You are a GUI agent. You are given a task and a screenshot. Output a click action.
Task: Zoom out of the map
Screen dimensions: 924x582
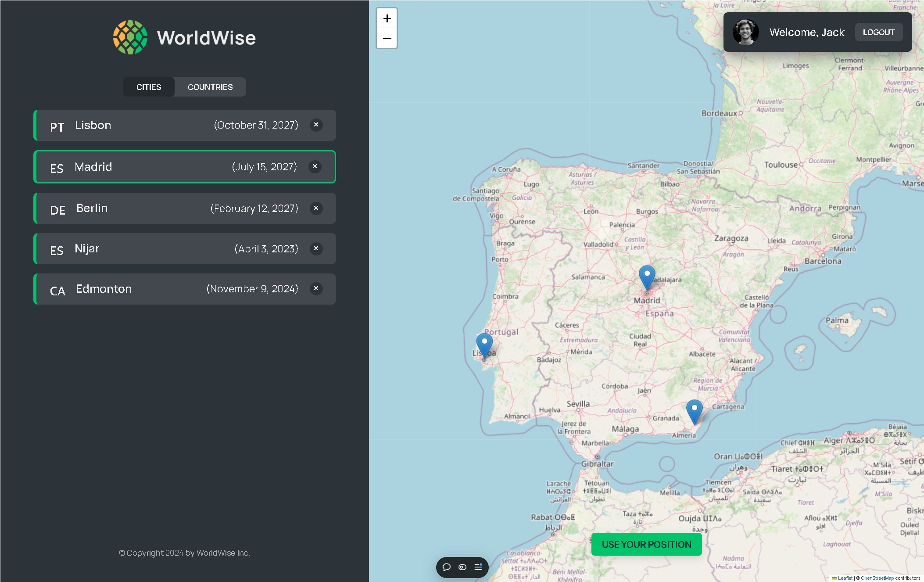point(387,39)
